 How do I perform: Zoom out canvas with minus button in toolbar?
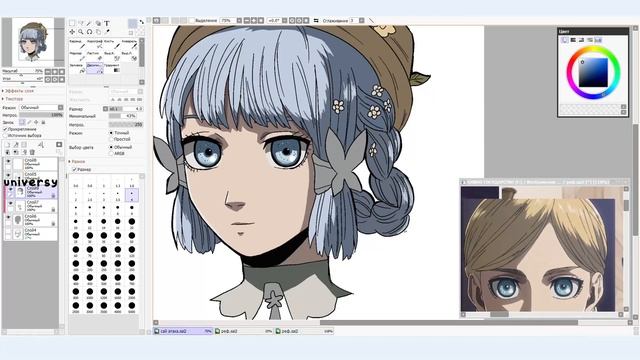pos(247,20)
